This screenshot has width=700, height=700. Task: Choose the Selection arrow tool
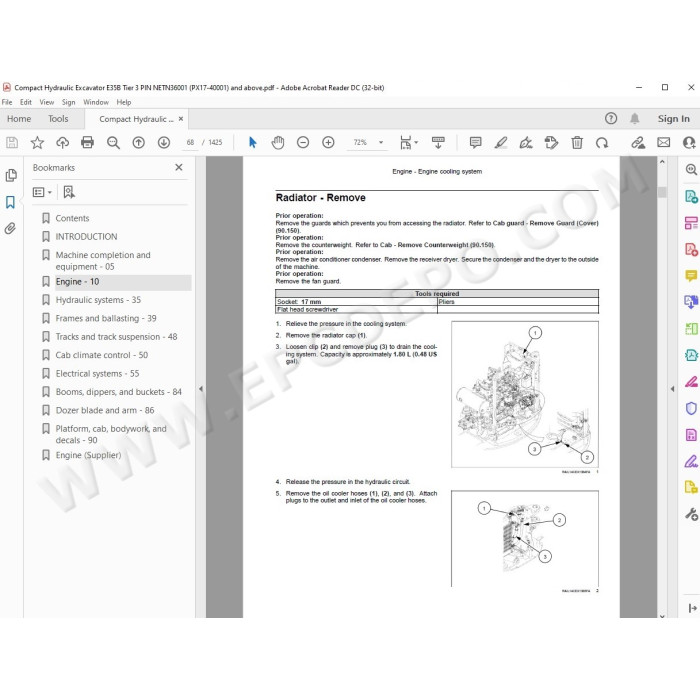253,142
